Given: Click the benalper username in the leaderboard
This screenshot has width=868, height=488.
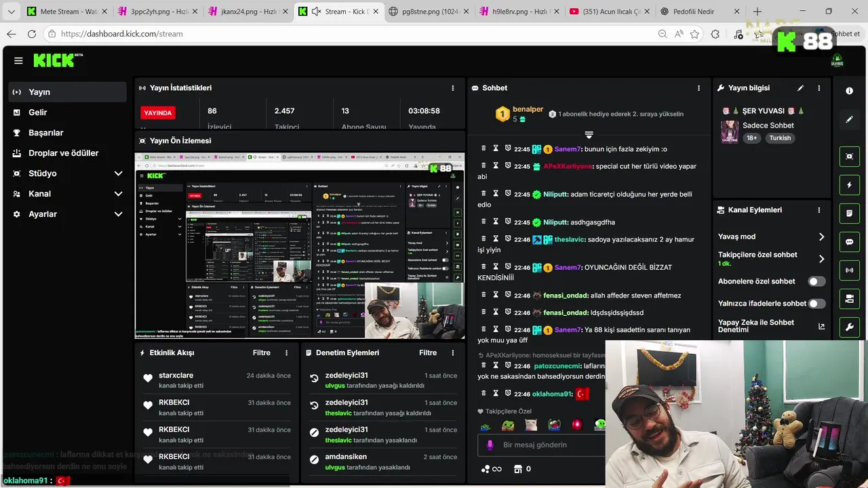Looking at the screenshot, I should tap(528, 109).
